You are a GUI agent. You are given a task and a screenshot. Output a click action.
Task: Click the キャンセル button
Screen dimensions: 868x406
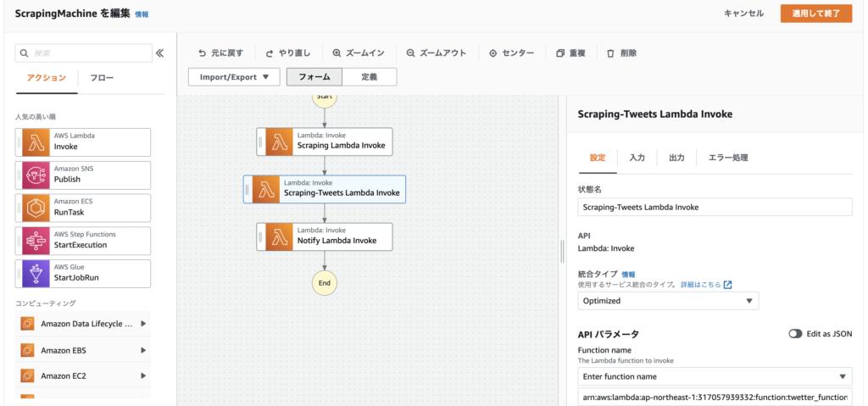pyautogui.click(x=743, y=14)
